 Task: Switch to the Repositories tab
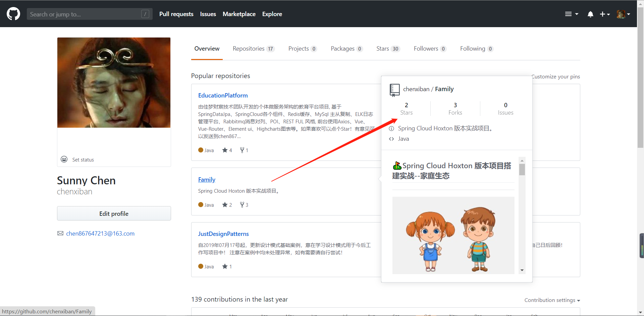click(x=254, y=49)
